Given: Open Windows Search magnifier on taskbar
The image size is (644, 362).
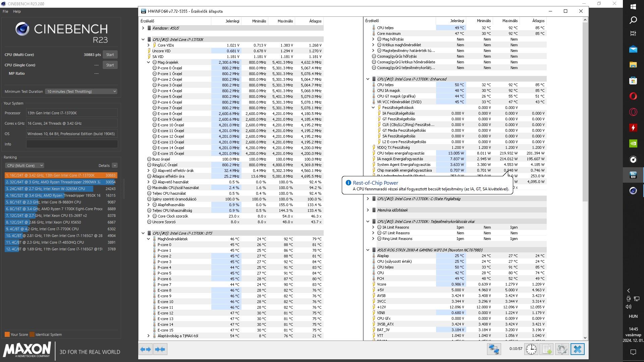Looking at the screenshot, I should click(633, 20).
